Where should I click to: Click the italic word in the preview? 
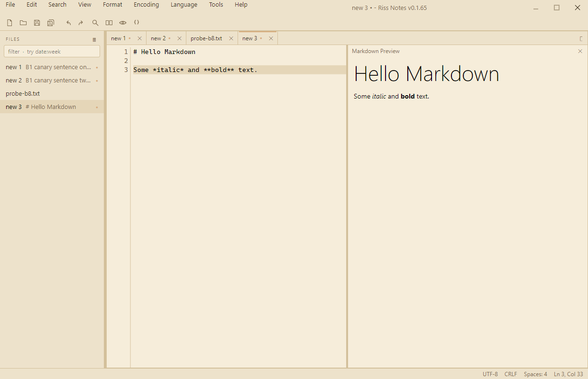379,96
